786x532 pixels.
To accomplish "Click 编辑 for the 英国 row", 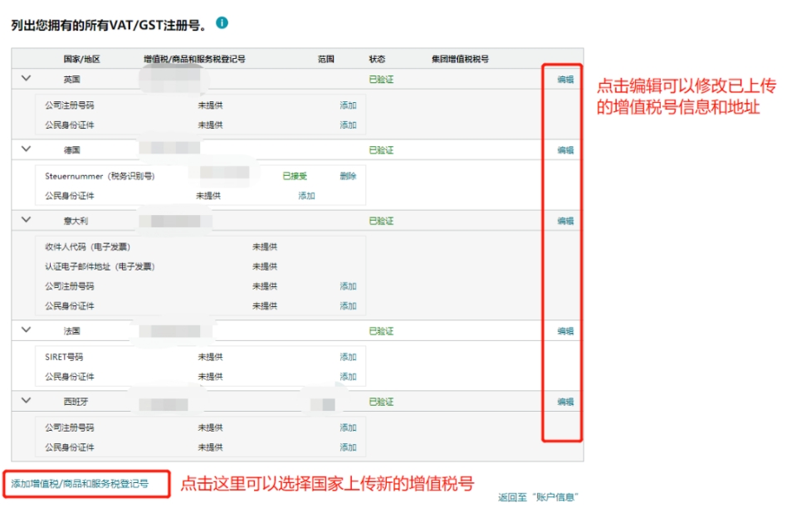I will coord(565,79).
